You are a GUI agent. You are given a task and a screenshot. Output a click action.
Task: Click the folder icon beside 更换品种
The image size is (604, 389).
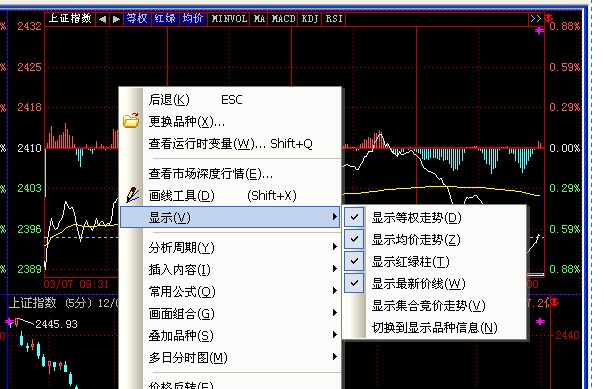click(131, 121)
